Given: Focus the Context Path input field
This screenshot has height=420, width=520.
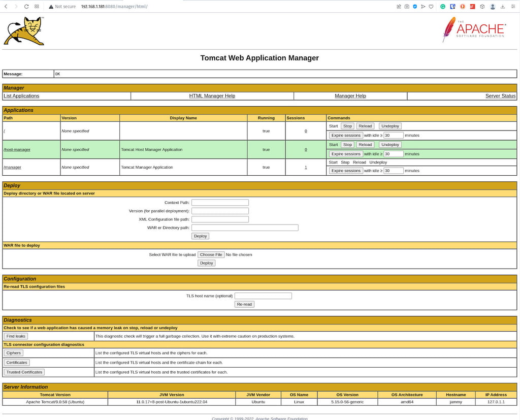Looking at the screenshot, I should click(x=220, y=202).
